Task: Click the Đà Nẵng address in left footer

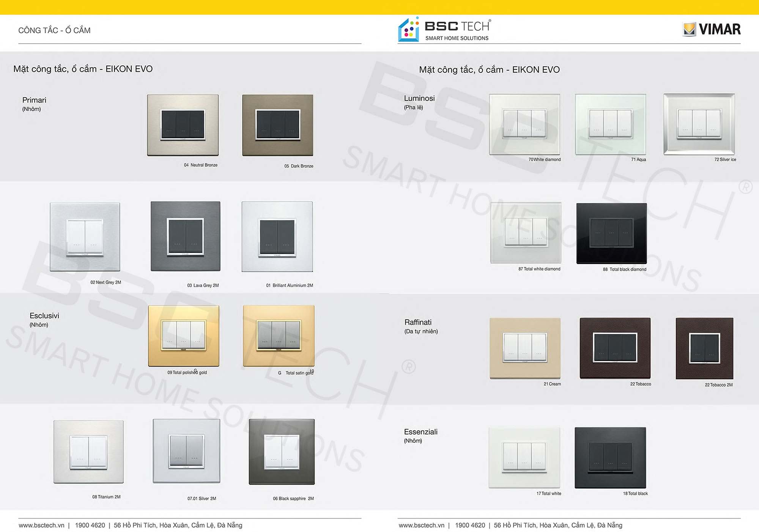Action: (x=178, y=525)
